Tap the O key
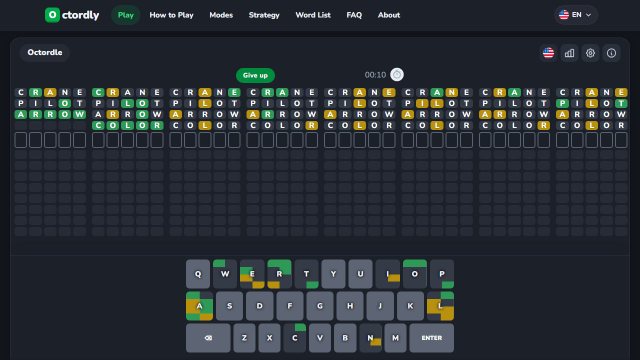 (415, 274)
